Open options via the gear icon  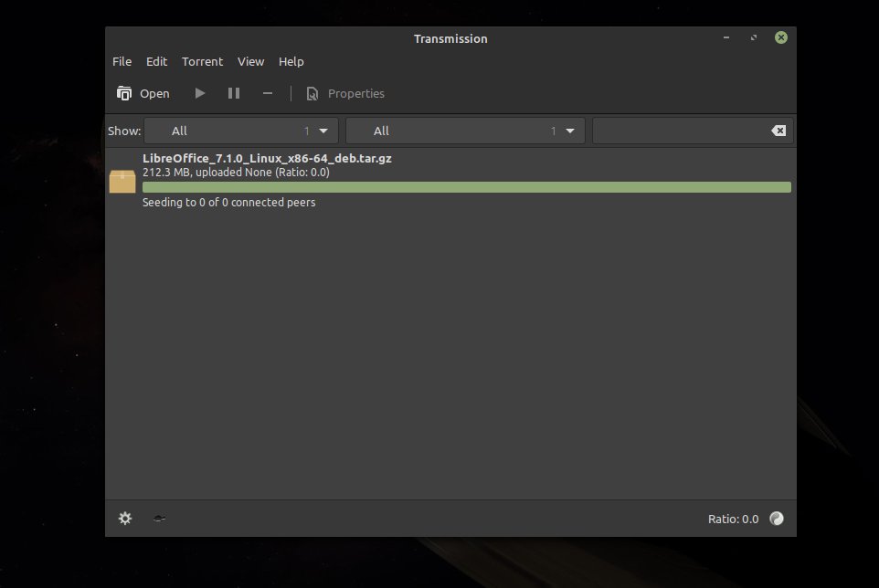[125, 519]
